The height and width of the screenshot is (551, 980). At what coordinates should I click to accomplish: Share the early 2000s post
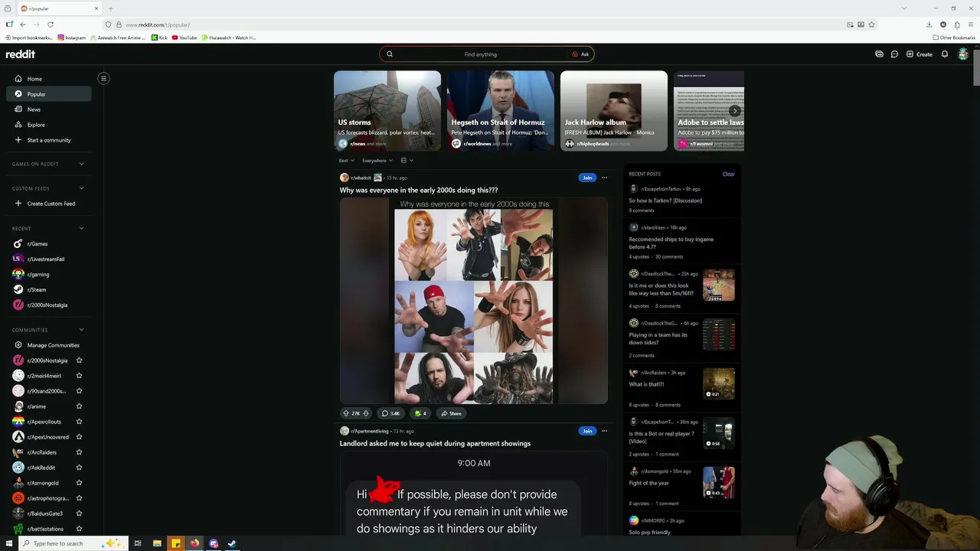[x=451, y=413]
